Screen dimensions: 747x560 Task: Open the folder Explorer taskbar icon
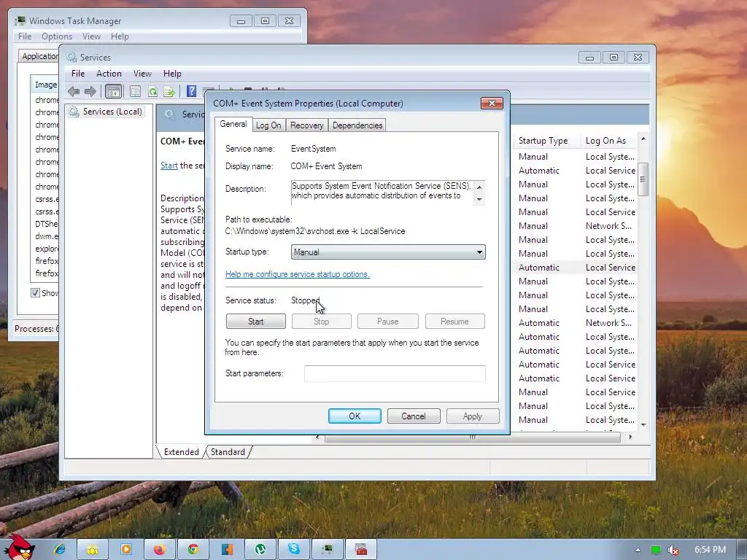(93, 550)
